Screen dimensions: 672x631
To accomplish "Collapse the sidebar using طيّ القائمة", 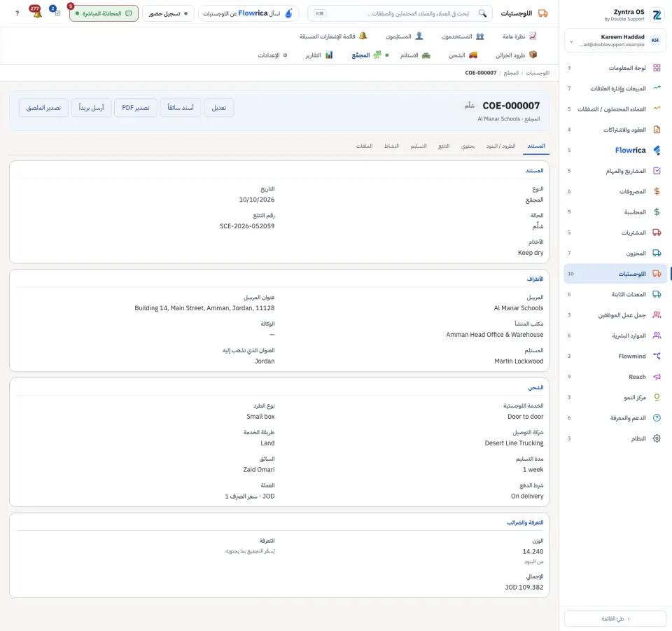I will click(x=615, y=618).
